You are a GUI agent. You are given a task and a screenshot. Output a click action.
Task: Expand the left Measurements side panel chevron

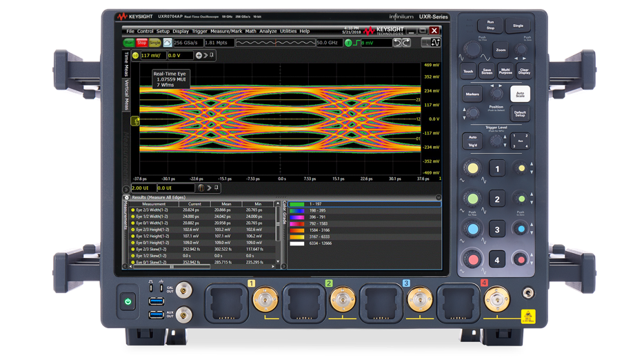pos(126,190)
